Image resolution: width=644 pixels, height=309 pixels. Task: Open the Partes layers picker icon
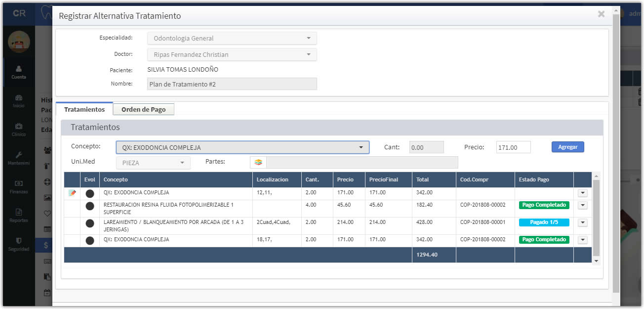pyautogui.click(x=258, y=162)
